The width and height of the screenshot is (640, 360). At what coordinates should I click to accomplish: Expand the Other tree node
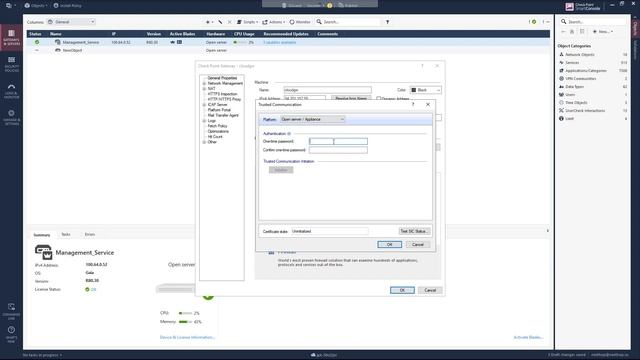204,142
